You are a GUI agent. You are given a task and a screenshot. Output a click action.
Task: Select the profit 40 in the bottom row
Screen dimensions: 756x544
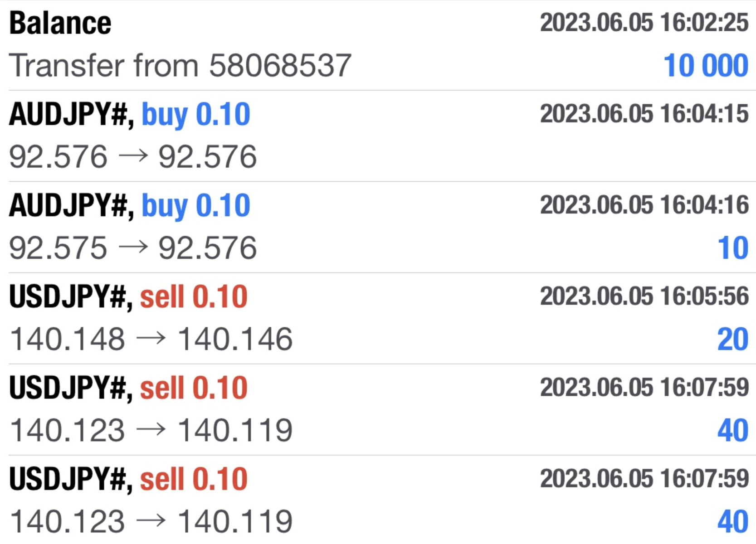(733, 522)
